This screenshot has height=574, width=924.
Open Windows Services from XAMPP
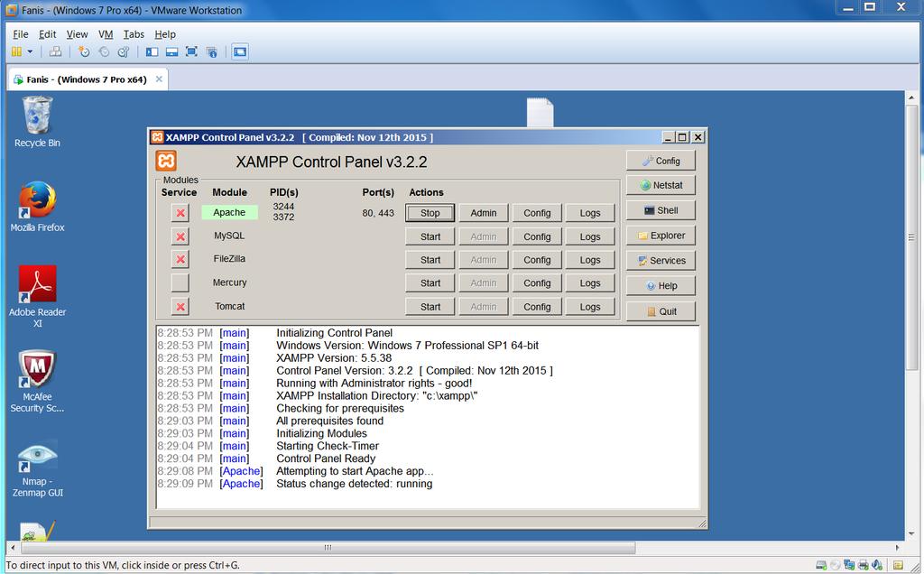[661, 261]
